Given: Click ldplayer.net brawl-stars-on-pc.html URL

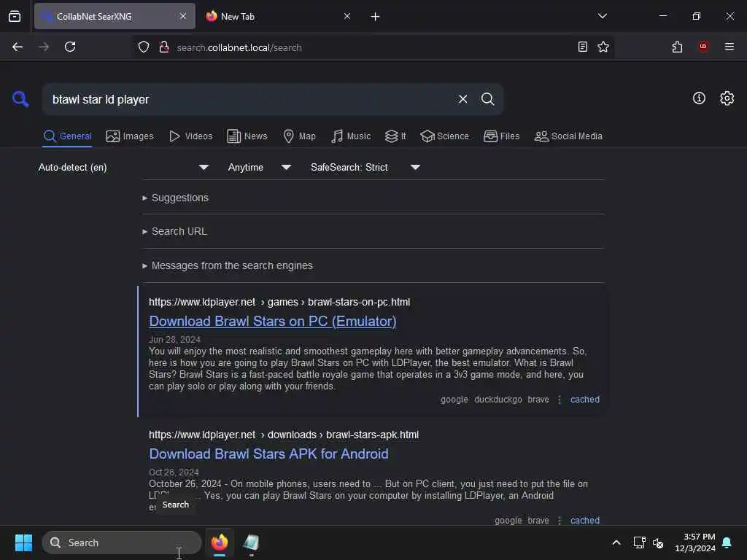Looking at the screenshot, I should [279, 302].
